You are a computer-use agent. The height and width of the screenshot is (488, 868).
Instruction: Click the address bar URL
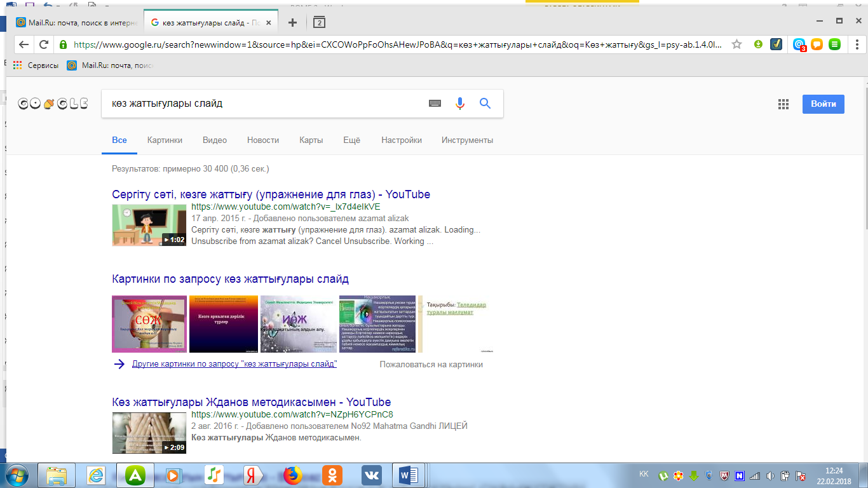(x=398, y=44)
